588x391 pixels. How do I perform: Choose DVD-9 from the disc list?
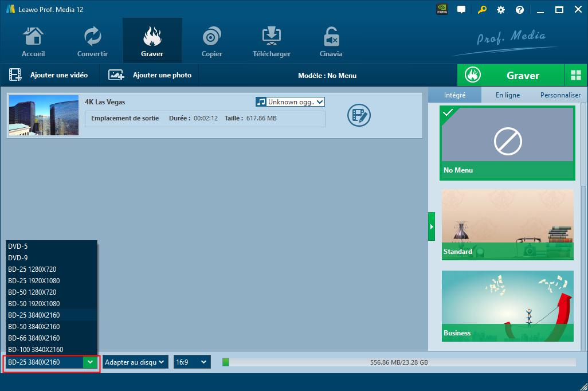(x=52, y=258)
